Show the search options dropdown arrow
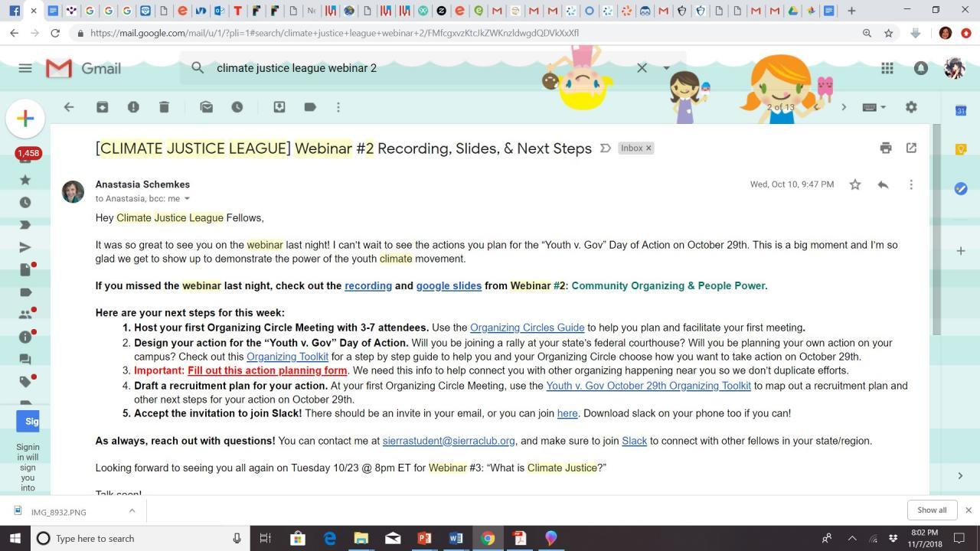This screenshot has width=980, height=551. point(666,68)
